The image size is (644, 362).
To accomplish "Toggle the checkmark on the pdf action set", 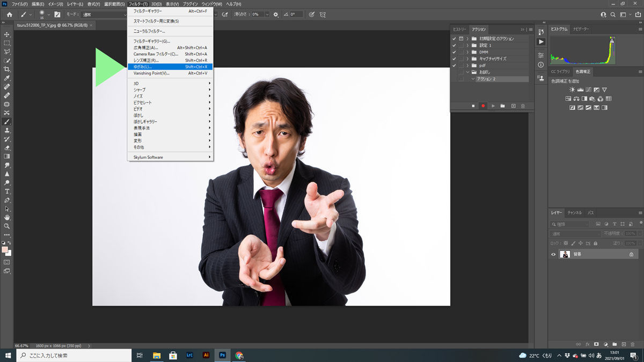I will click(x=453, y=64).
